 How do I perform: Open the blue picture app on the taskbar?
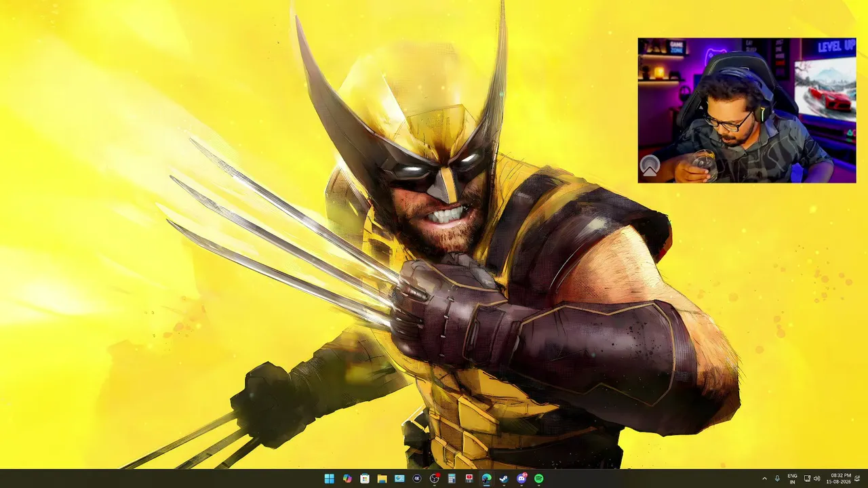coord(399,479)
